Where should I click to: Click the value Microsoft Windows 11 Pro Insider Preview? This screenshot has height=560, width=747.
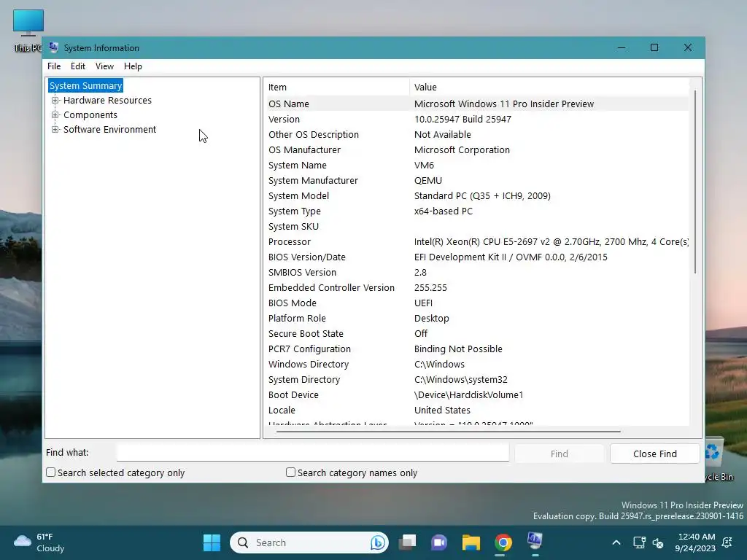point(504,104)
